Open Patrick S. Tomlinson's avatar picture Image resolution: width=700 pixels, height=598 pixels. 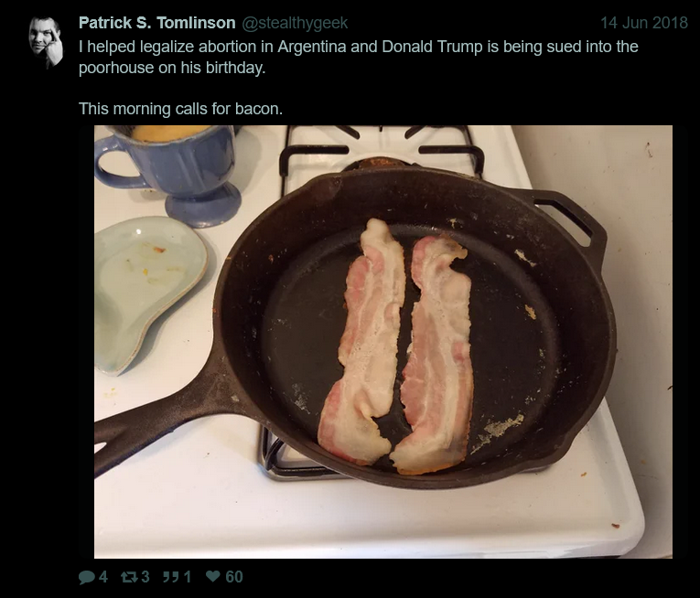tap(46, 42)
